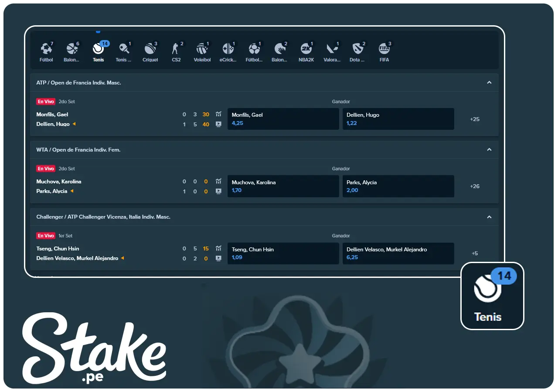Click Monfils's orange game score 30
This screenshot has height=392, width=558.
(206, 115)
